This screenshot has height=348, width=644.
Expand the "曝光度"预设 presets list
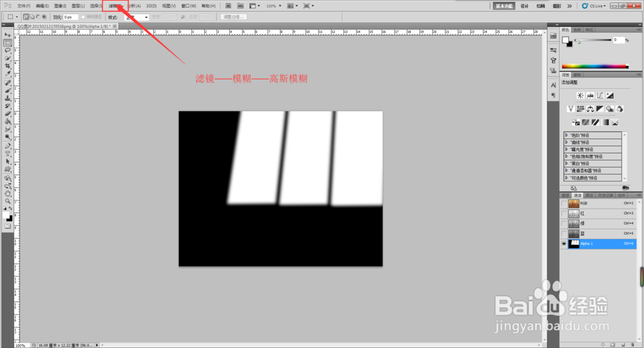point(566,149)
